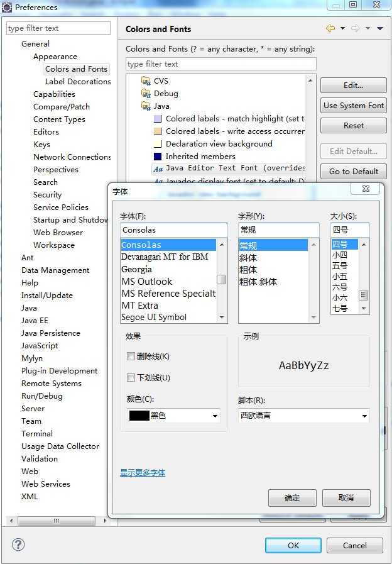Select Run/Debug in preferences tree

click(x=42, y=396)
